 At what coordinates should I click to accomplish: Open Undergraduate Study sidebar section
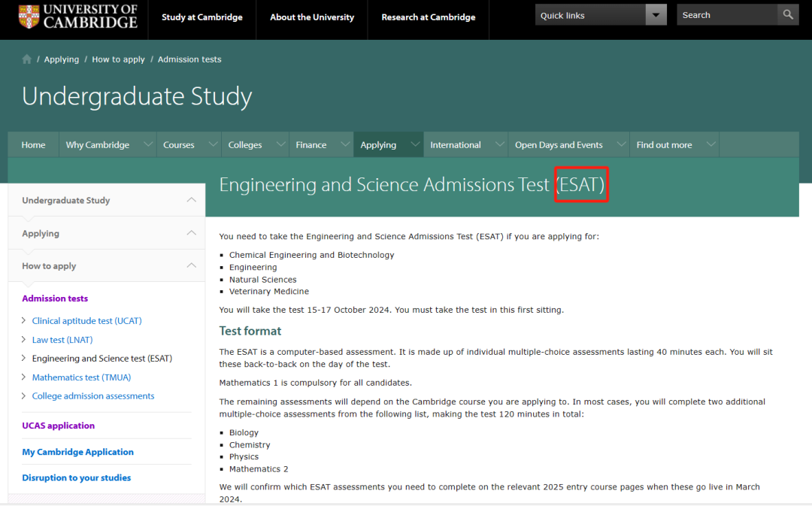point(66,201)
